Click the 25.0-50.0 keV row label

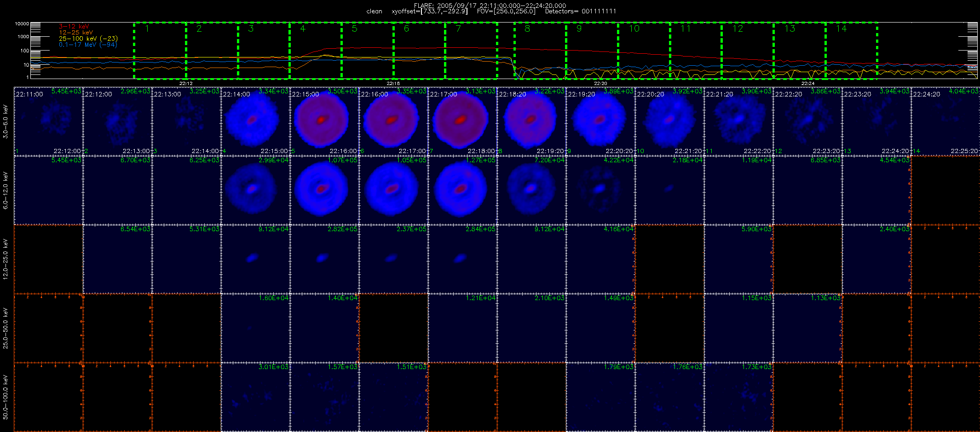click(x=6, y=328)
